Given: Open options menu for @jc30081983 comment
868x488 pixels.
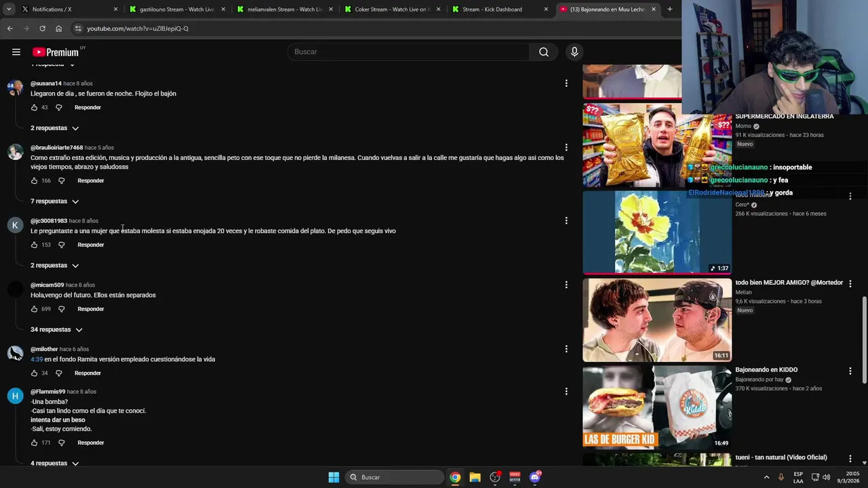Looking at the screenshot, I should (x=566, y=220).
